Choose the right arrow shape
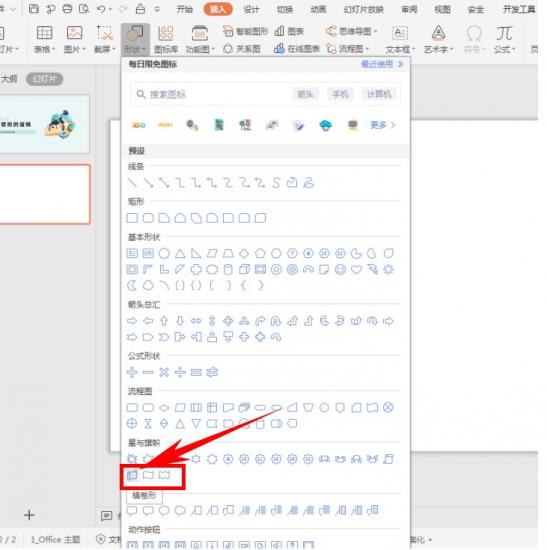The image size is (547, 550). (x=132, y=321)
